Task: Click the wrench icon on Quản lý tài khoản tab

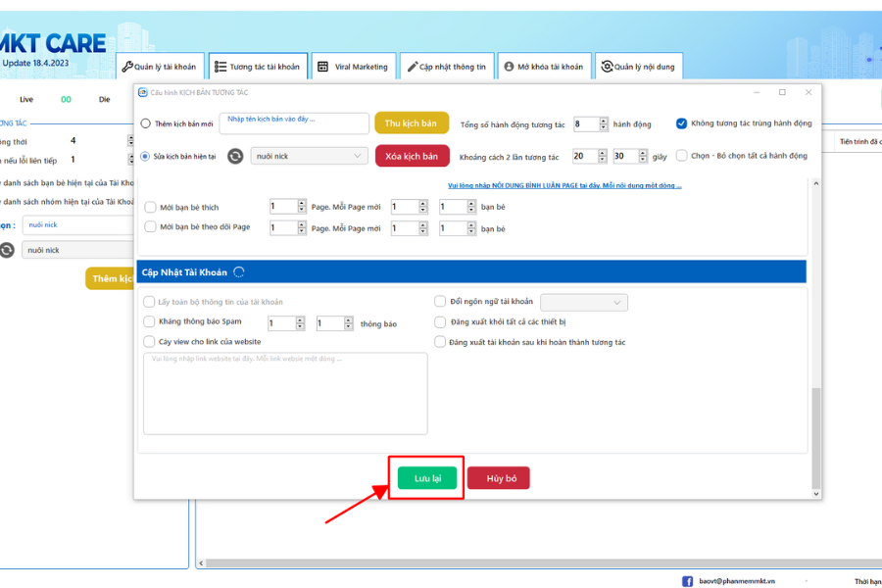Action: [x=126, y=67]
